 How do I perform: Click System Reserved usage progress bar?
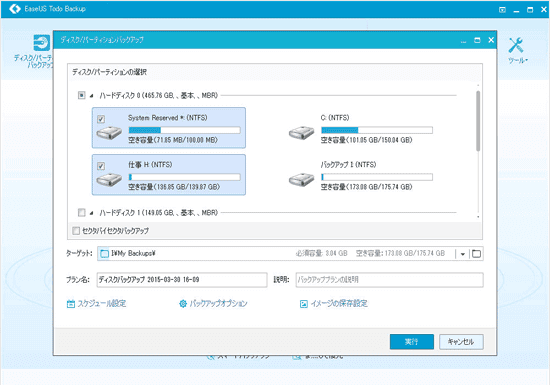coord(185,130)
